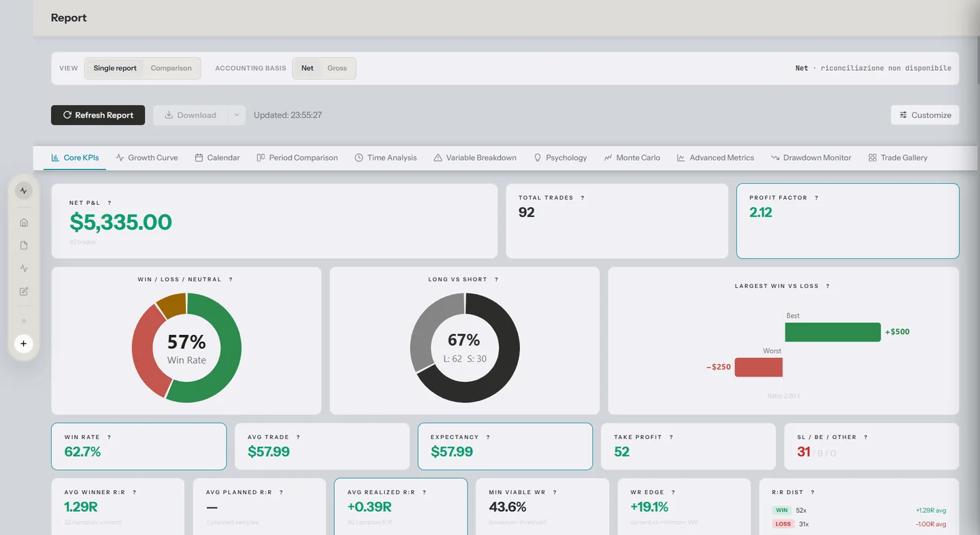
Task: Select the Core KPIs tab
Action: 75,158
